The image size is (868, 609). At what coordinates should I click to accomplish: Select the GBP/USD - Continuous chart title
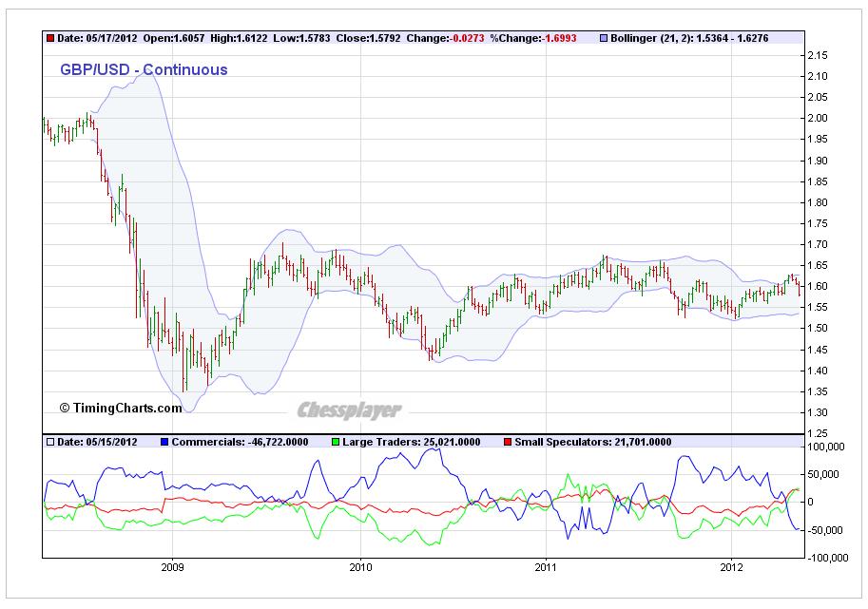[144, 69]
